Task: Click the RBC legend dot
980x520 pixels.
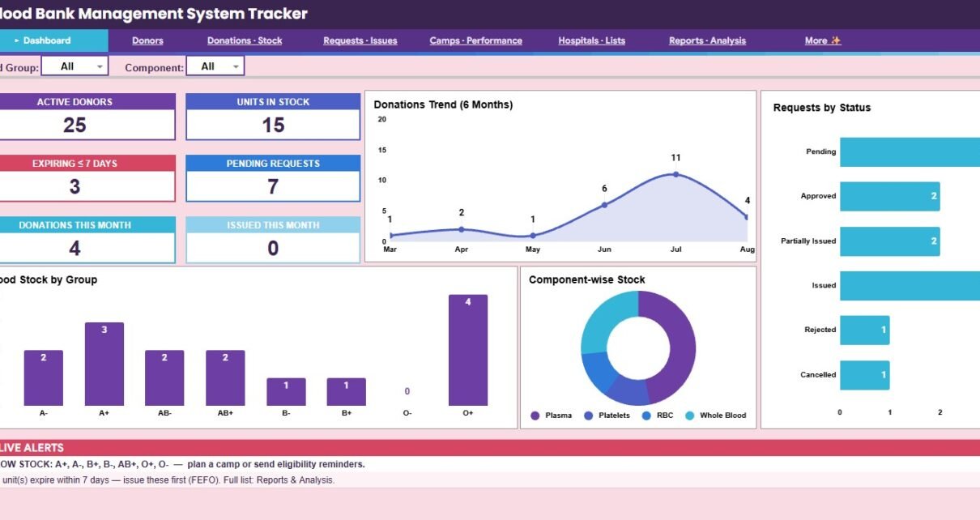Action: click(x=646, y=416)
